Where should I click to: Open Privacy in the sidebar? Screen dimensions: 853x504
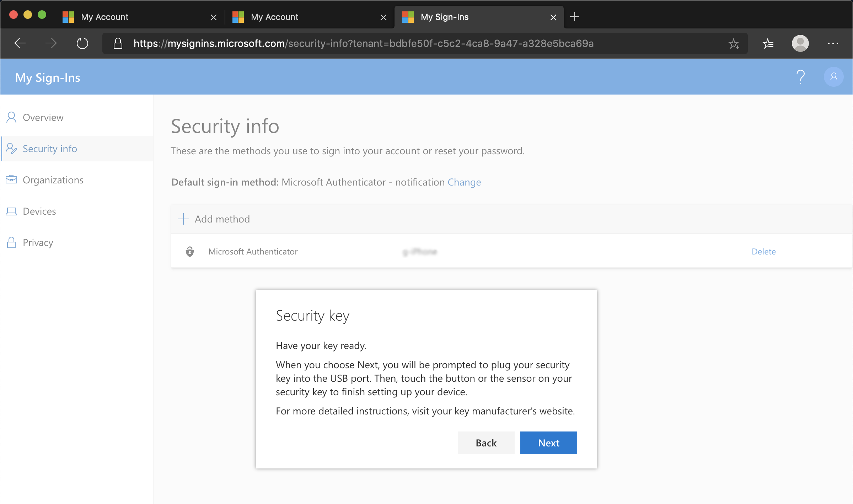[77, 242]
